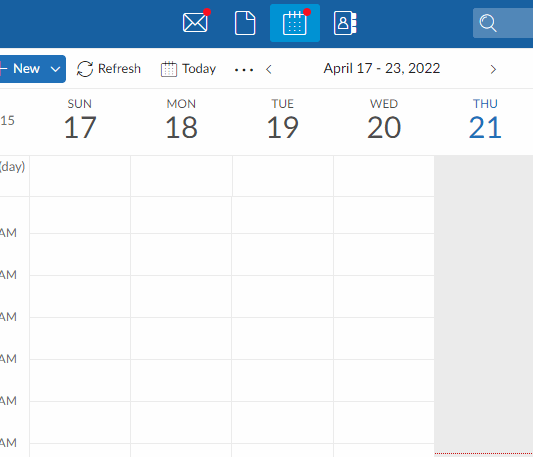
Task: Open date picker April 17 - 23, 2022
Action: (x=382, y=68)
